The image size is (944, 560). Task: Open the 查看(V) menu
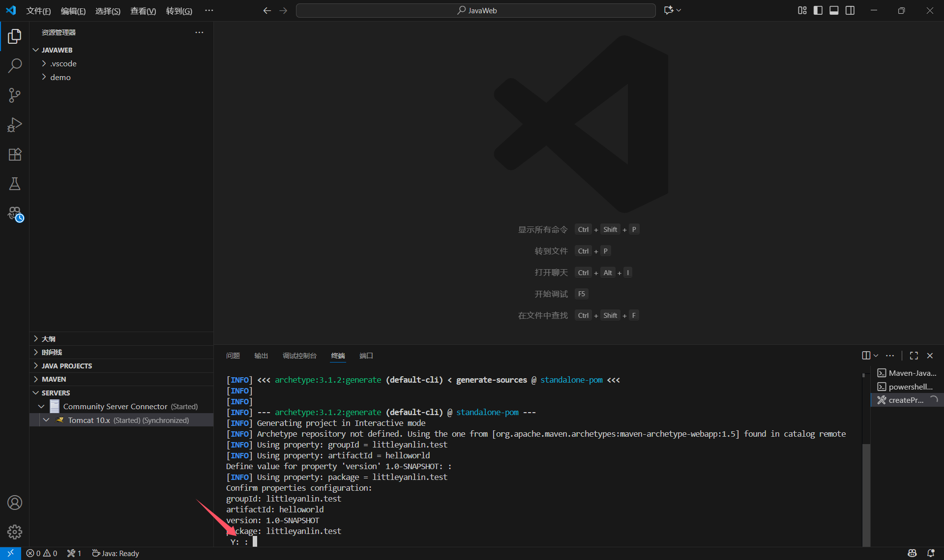pos(143,11)
